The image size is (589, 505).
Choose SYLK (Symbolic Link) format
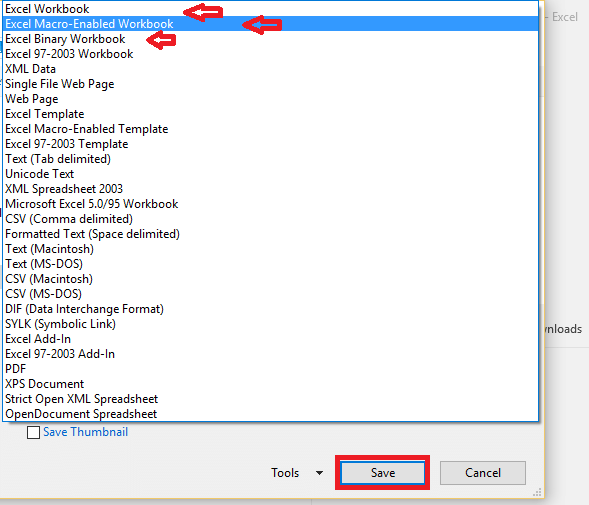click(x=270, y=324)
